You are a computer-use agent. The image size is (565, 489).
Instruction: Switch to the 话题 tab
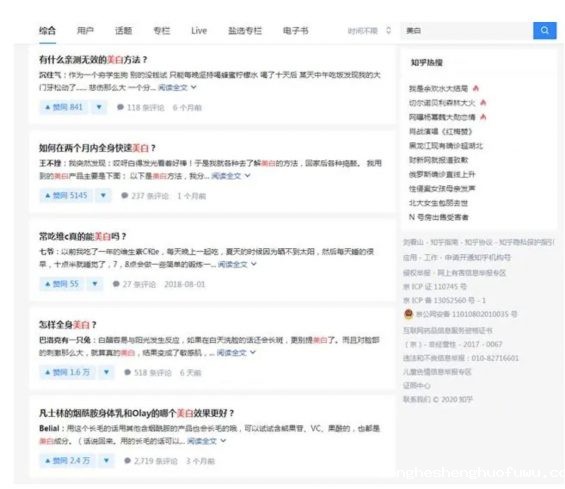[124, 31]
